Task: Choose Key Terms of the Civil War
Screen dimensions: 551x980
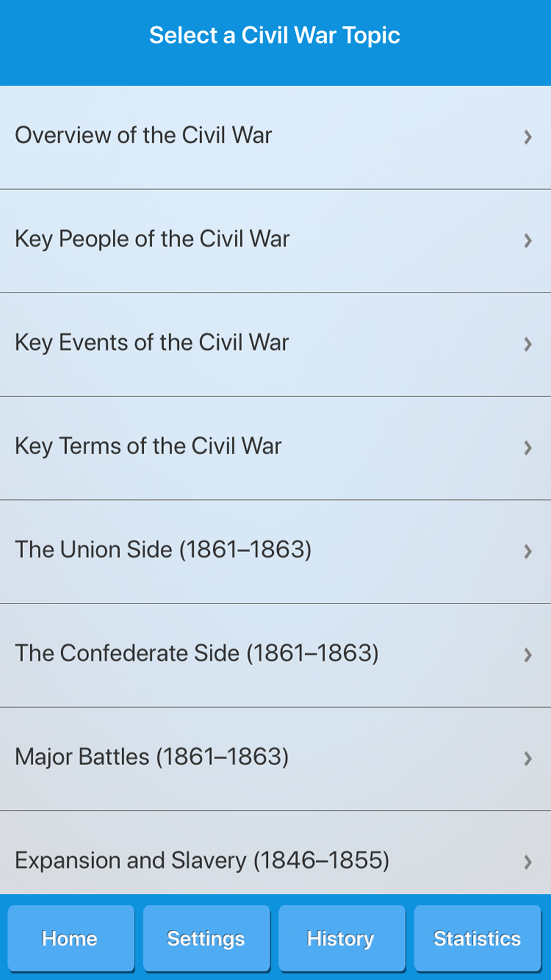Action: coord(148,446)
